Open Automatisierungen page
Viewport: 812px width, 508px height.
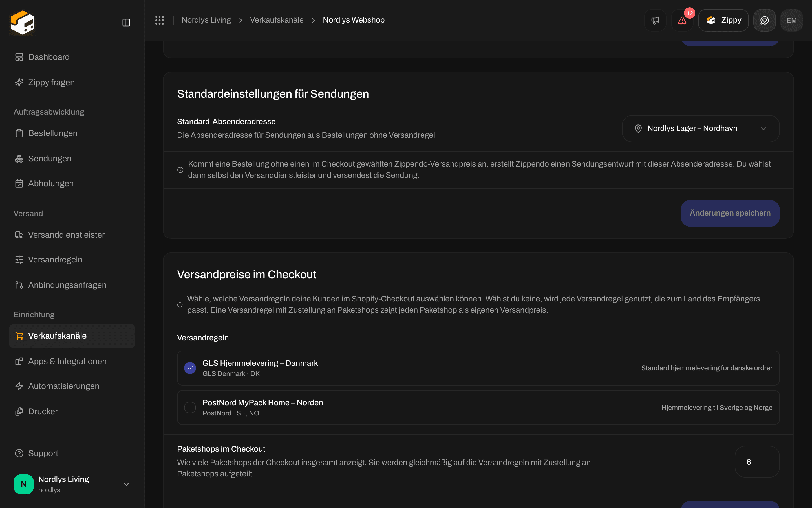[72, 386]
